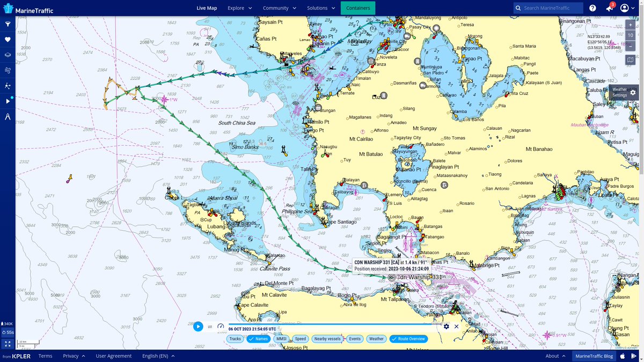This screenshot has width=644, height=362.
Task: Open the English (EN) language selector
Action: point(158,356)
